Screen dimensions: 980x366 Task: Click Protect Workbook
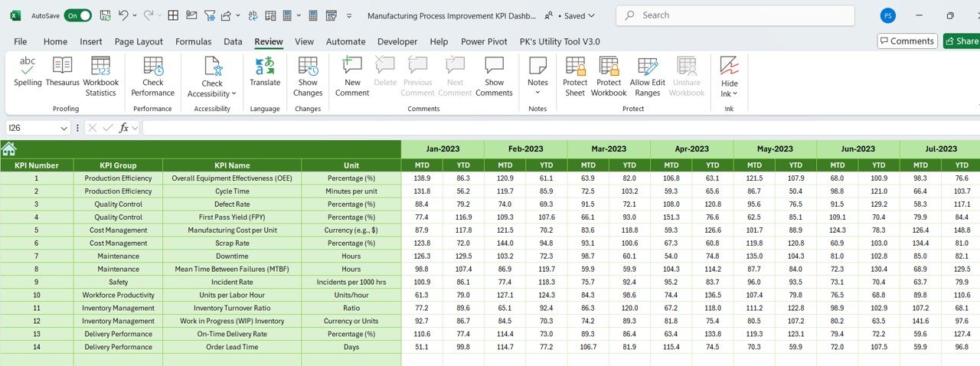pyautogui.click(x=609, y=77)
